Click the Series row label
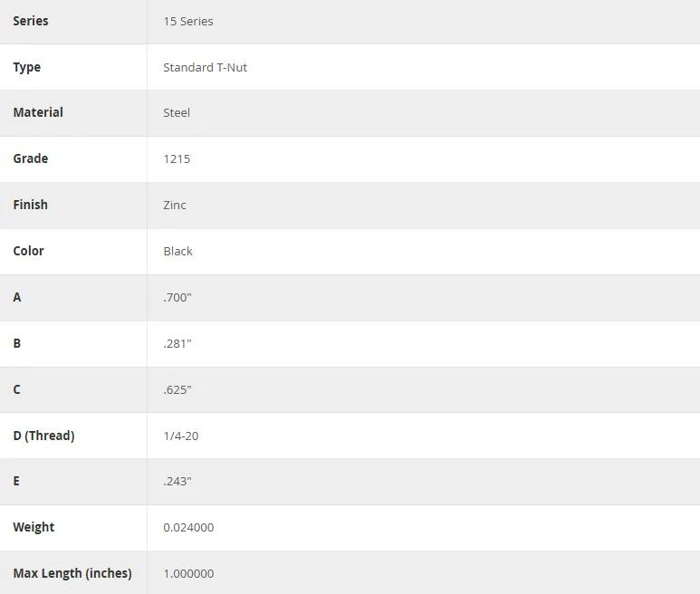 point(31,21)
